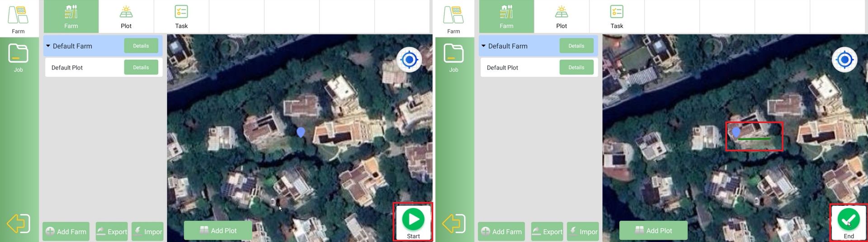The height and width of the screenshot is (242, 868).
Task: Select Farm sidebar icon in right panel
Action: (x=453, y=19)
